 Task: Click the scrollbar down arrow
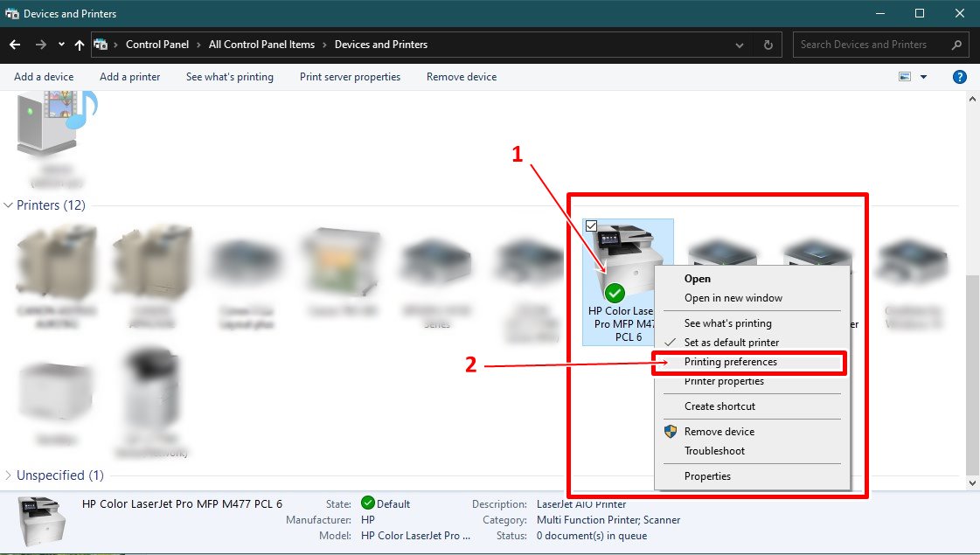pyautogui.click(x=972, y=483)
